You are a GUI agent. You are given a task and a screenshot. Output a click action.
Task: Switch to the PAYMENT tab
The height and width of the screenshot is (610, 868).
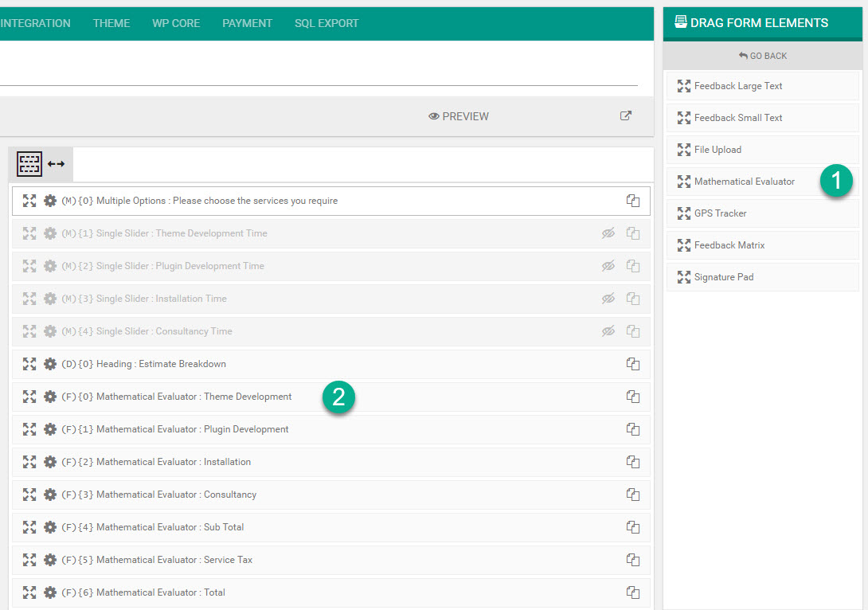[247, 23]
